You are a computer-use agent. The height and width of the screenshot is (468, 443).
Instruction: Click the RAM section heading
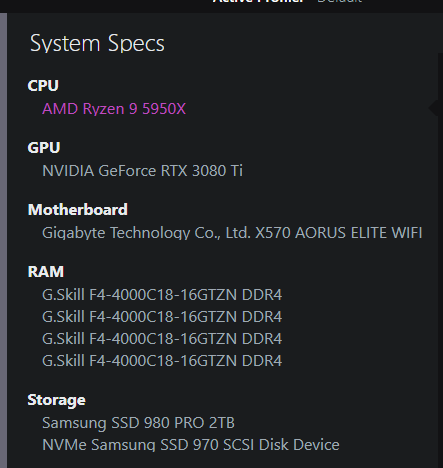(x=46, y=272)
